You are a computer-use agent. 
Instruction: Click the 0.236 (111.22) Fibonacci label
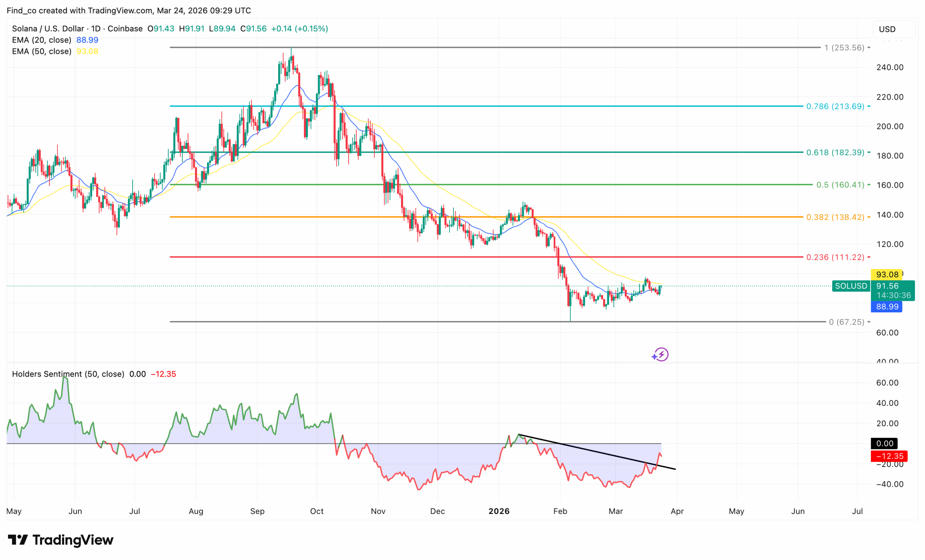point(835,257)
